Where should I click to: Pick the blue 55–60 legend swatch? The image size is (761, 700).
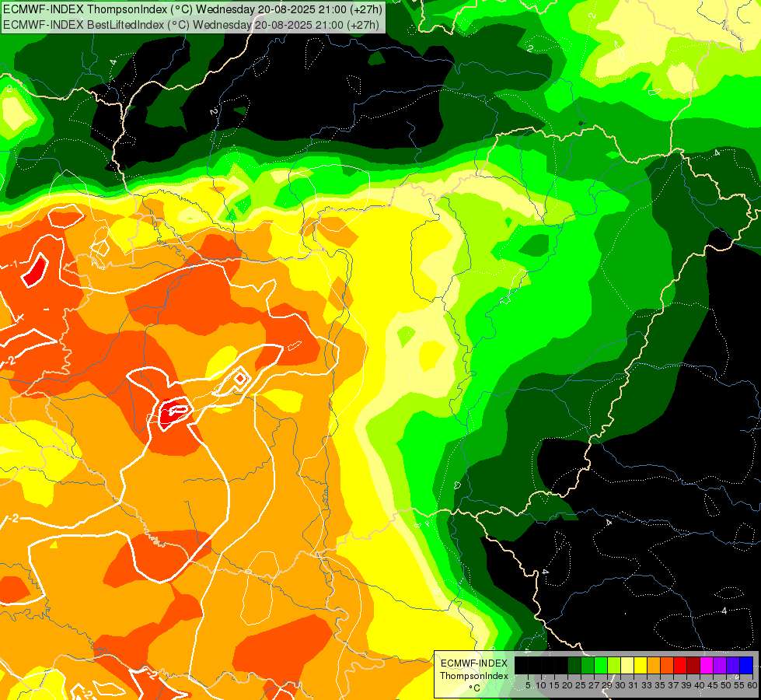(746, 665)
